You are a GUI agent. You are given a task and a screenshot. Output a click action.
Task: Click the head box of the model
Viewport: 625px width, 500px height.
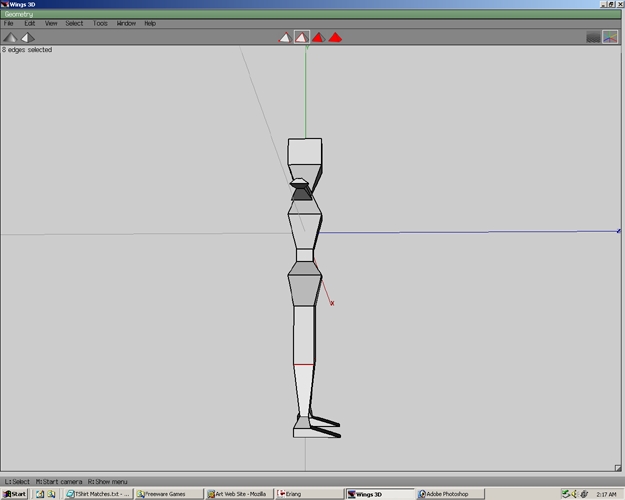pyautogui.click(x=305, y=152)
